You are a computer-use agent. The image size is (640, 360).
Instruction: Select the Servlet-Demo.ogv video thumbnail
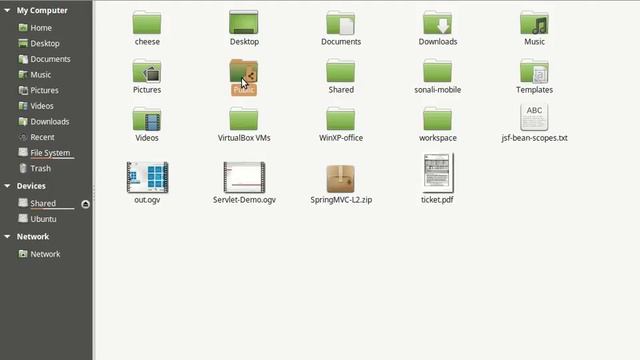244,177
